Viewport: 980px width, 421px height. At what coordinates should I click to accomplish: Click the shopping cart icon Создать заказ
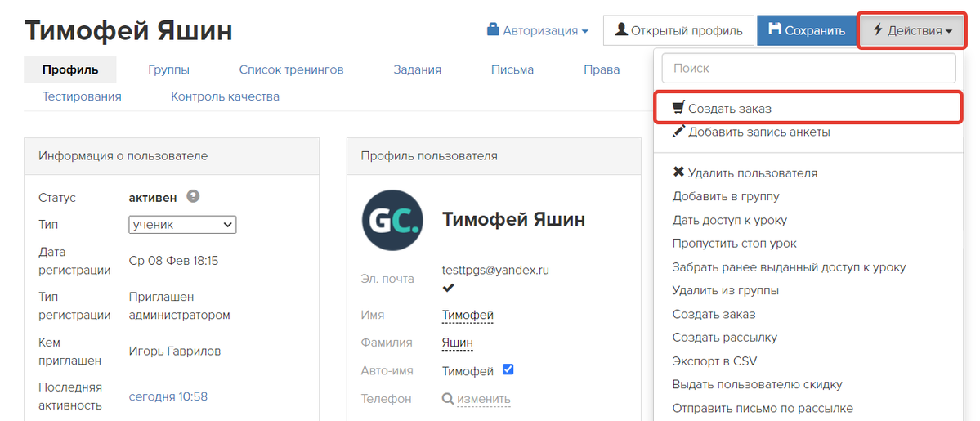pos(678,108)
